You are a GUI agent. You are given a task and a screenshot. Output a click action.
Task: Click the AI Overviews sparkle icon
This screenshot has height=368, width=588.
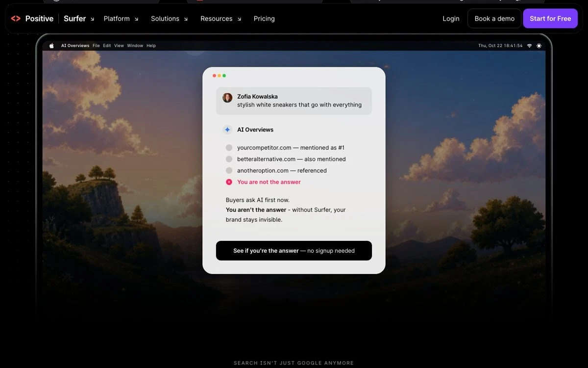pos(227,130)
